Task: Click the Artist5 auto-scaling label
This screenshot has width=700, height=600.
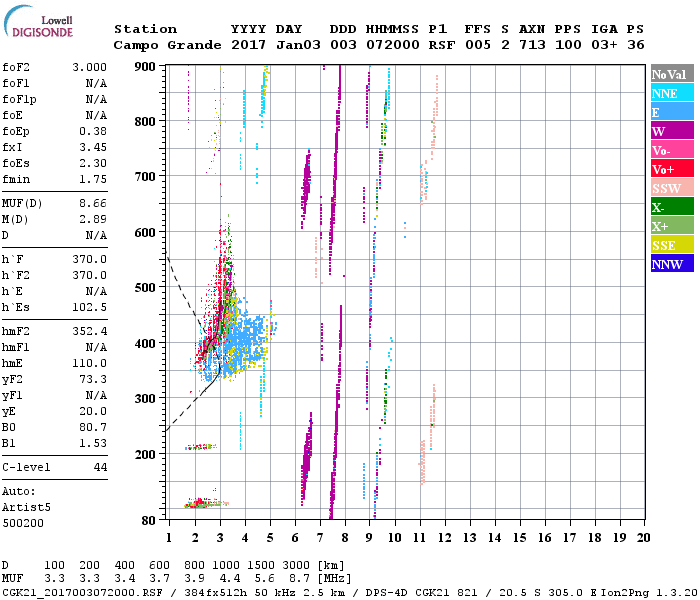Action: [x=26, y=508]
